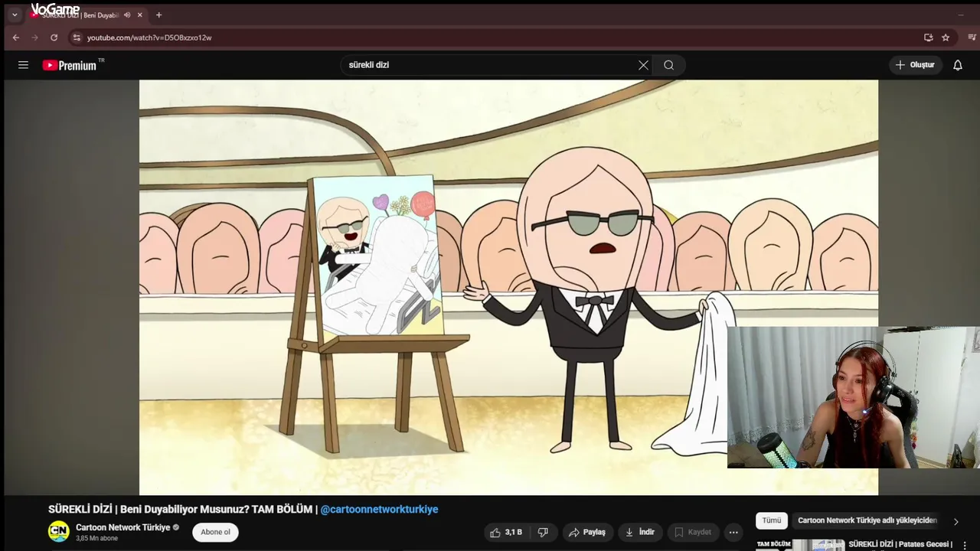Go forward in the browser
980x551 pixels.
tap(34, 37)
